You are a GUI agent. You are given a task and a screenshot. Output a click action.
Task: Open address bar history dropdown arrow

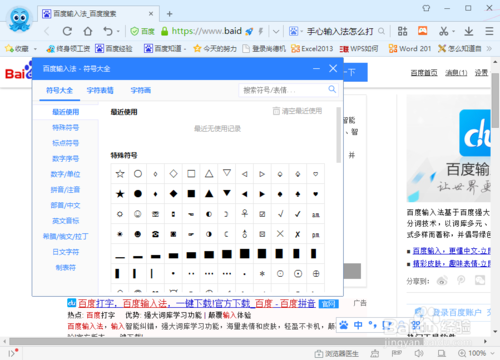click(276, 32)
